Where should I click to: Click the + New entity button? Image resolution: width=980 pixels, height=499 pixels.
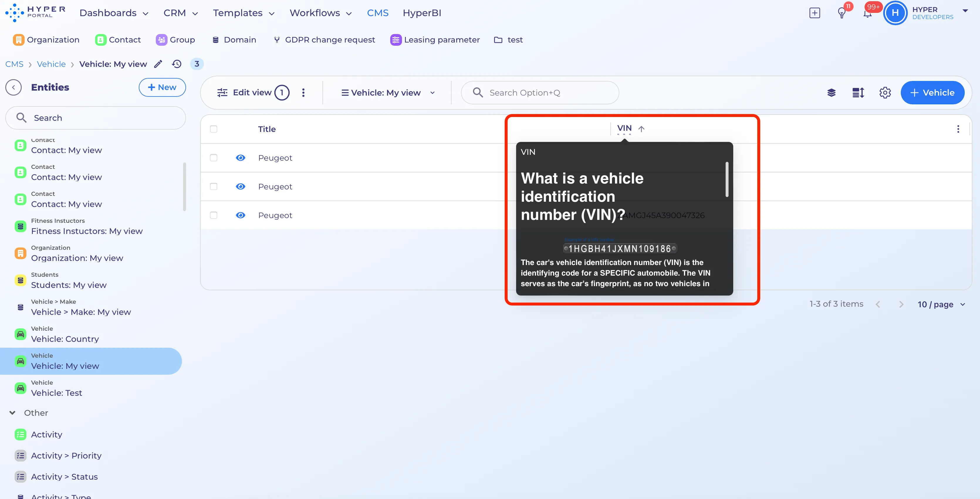click(162, 87)
